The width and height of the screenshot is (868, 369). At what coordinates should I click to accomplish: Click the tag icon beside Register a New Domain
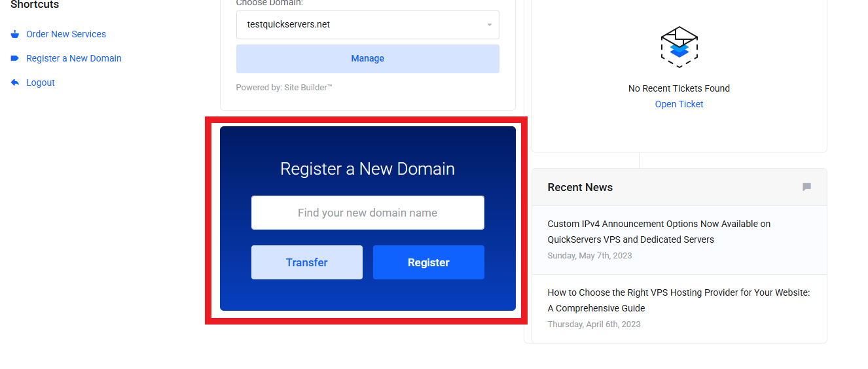[x=15, y=58]
